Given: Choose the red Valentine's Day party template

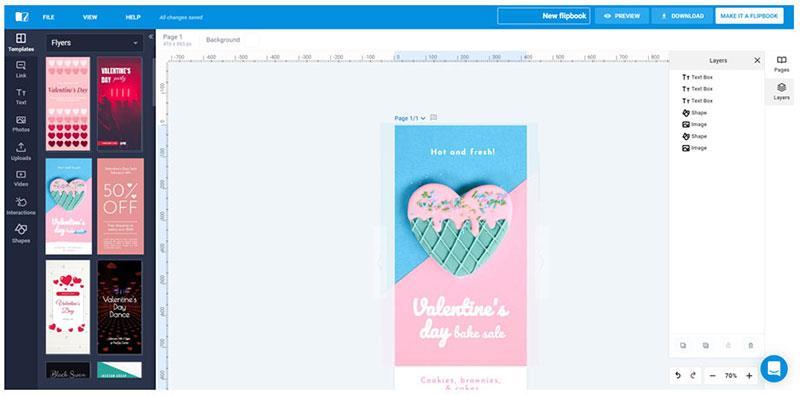Looking at the screenshot, I should [120, 104].
